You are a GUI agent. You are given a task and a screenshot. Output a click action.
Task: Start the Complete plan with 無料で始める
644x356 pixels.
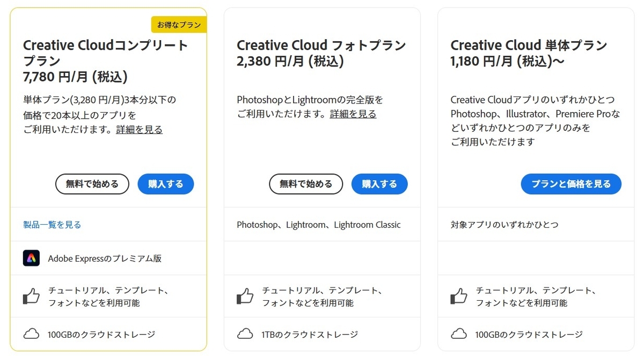92,184
